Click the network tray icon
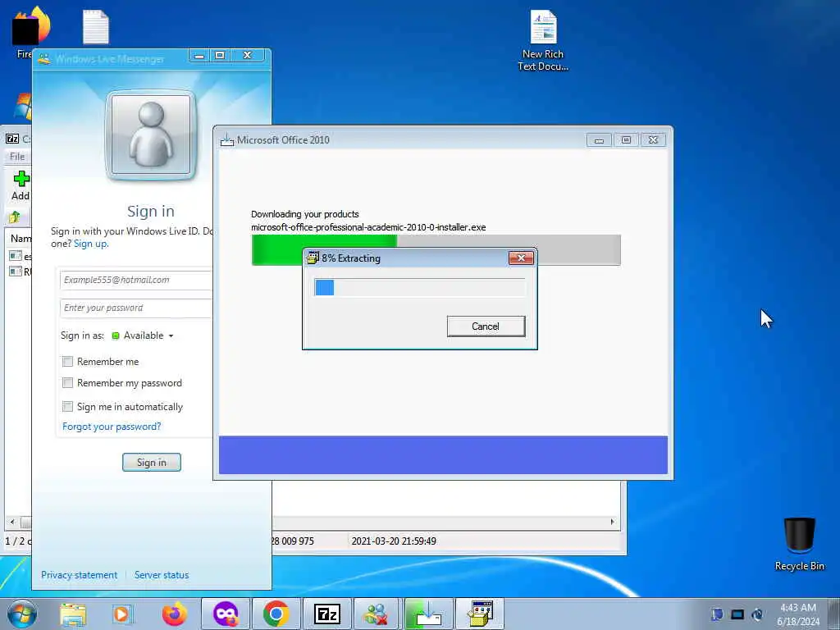Viewport: 840px width, 630px height. pyautogui.click(x=737, y=614)
